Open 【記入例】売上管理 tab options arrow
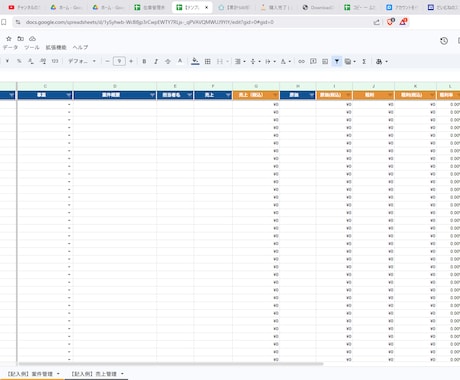This screenshot has height=380, width=460. [x=122, y=374]
